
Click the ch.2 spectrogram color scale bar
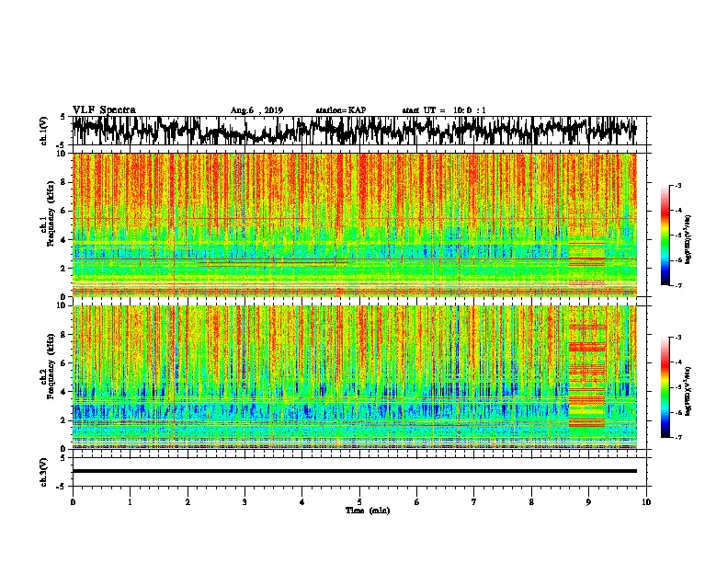point(665,387)
